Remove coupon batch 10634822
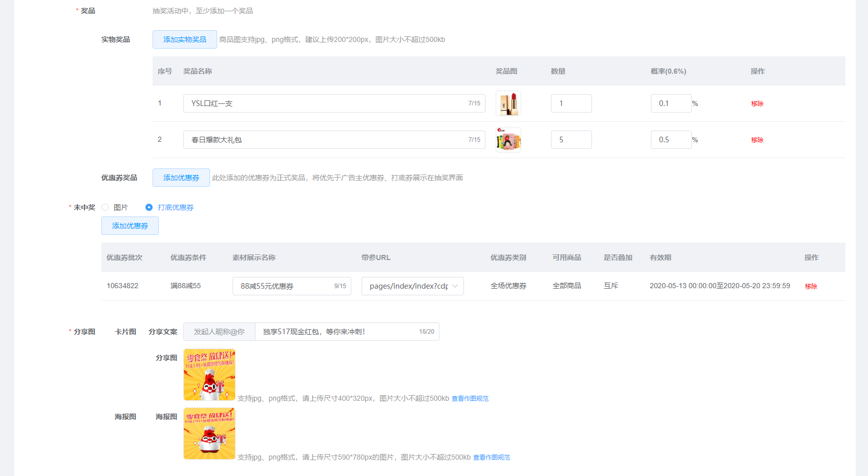Viewport: 868px width, 476px height. [x=811, y=286]
